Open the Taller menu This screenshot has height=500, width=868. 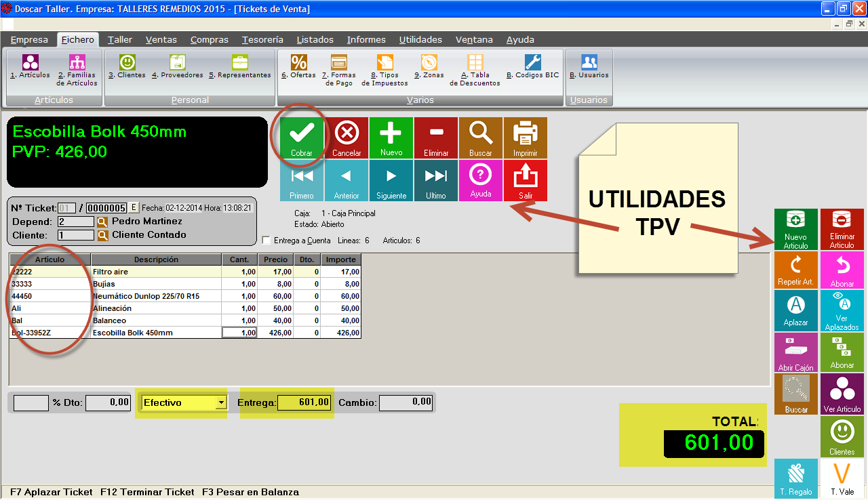click(120, 40)
